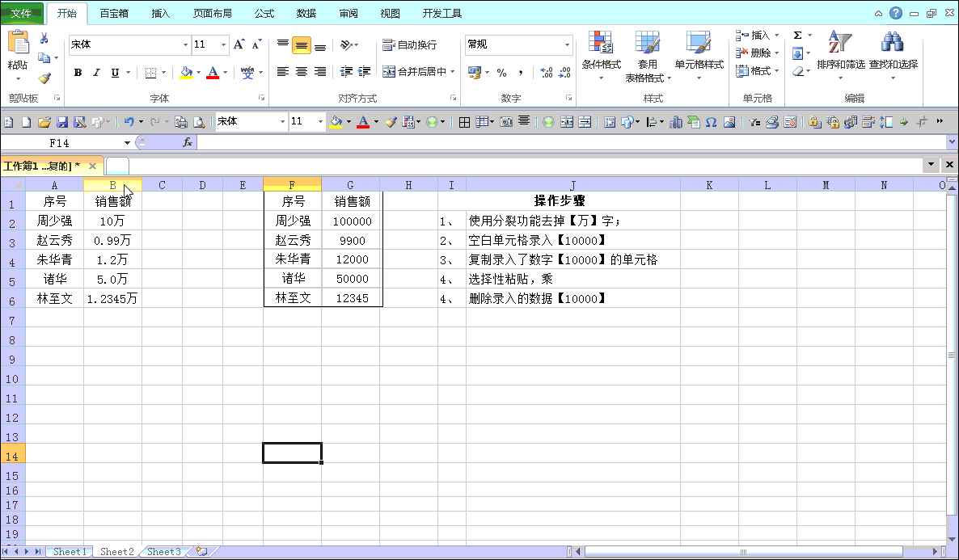Open Cell Styles 单元格样式
The image size is (959, 560).
tap(699, 56)
